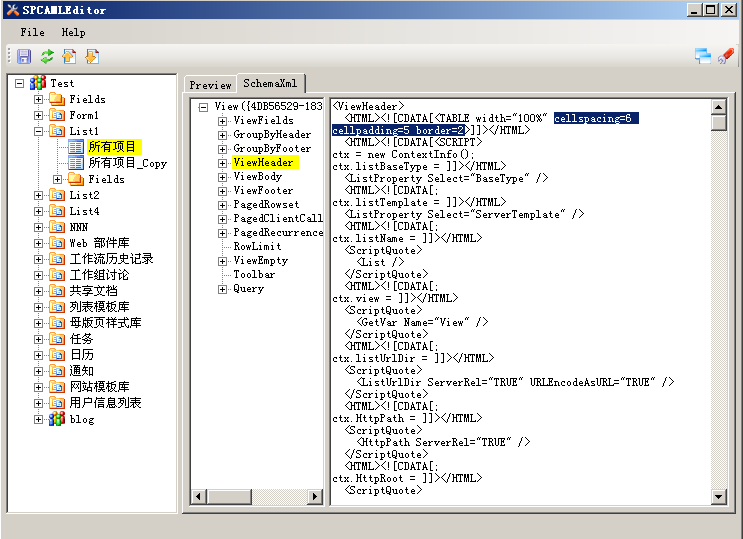Select the ViewBody schema node
743x539 pixels.
pyautogui.click(x=257, y=176)
